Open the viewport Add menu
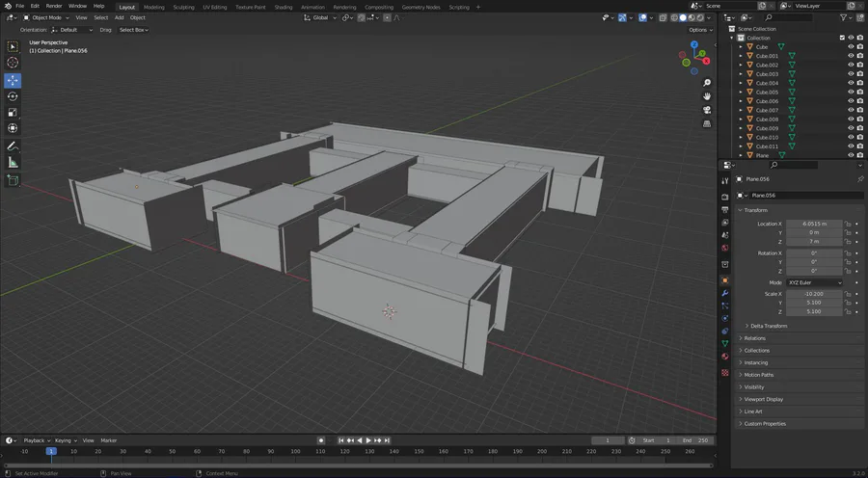Screen dimensions: 868x478 pyautogui.click(x=119, y=17)
